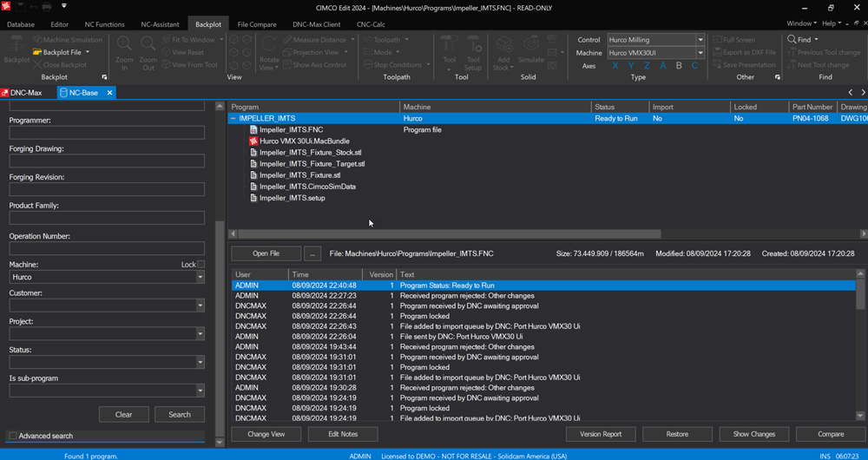This screenshot has width=868, height=460.
Task: Click the Show Changes button
Action: pos(753,434)
